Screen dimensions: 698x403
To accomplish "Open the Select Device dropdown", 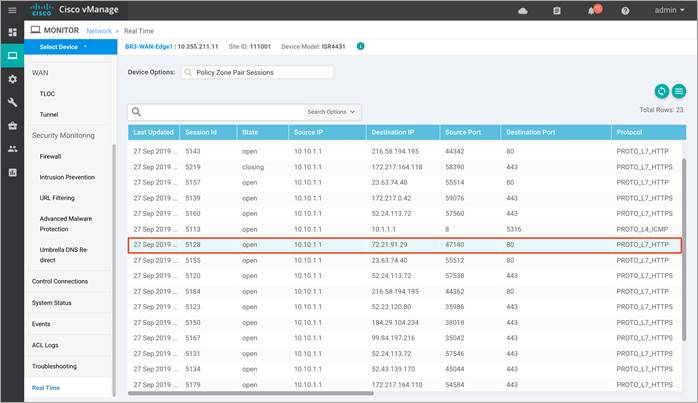I will 70,47.
